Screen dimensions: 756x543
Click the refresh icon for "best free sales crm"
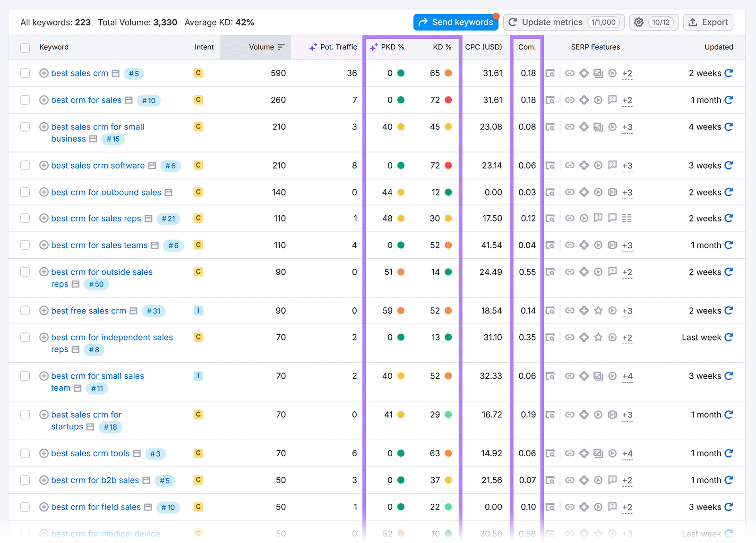pyautogui.click(x=728, y=311)
